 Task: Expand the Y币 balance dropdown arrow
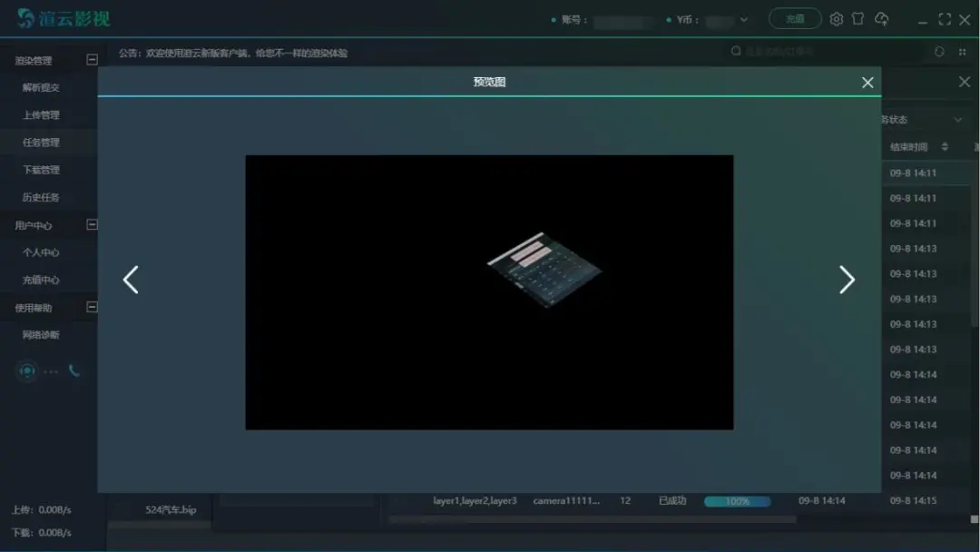click(744, 20)
